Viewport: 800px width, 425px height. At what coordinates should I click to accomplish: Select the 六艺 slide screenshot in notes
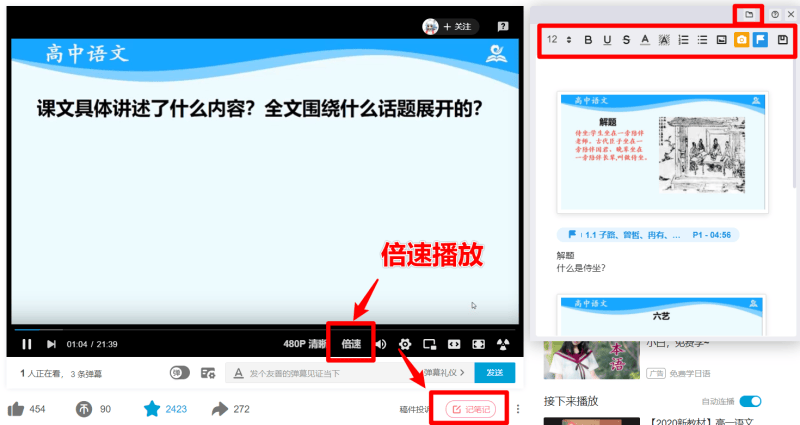coord(661,315)
